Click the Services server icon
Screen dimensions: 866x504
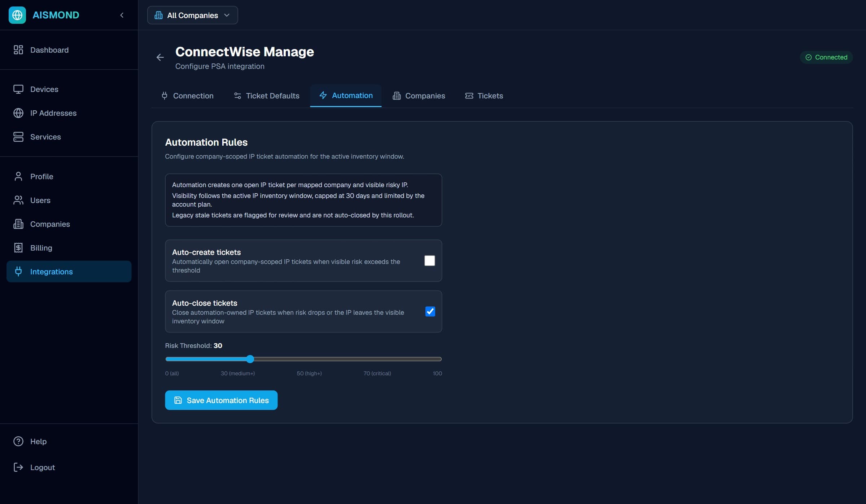point(18,137)
